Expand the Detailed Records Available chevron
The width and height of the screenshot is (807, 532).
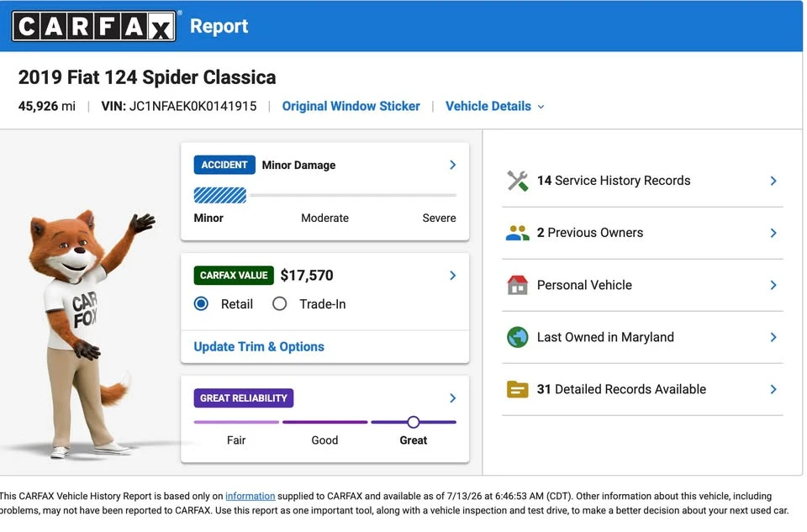[x=773, y=389]
